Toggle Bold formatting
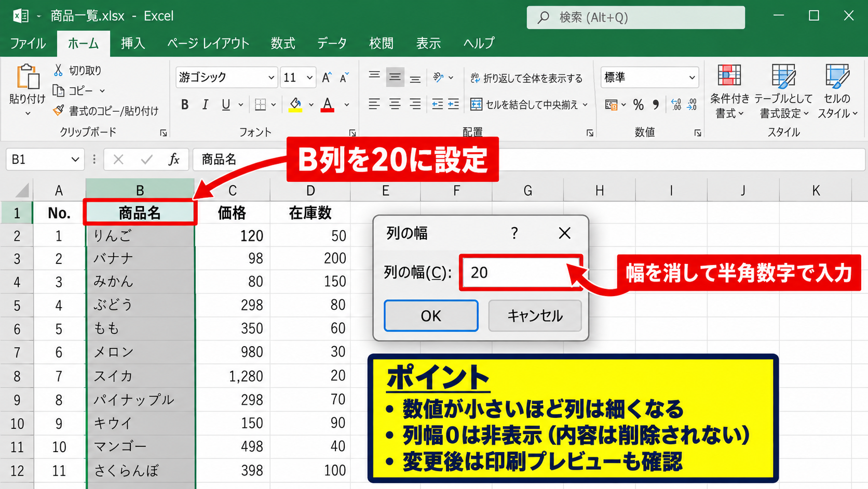The height and width of the screenshot is (489, 868). tap(185, 104)
